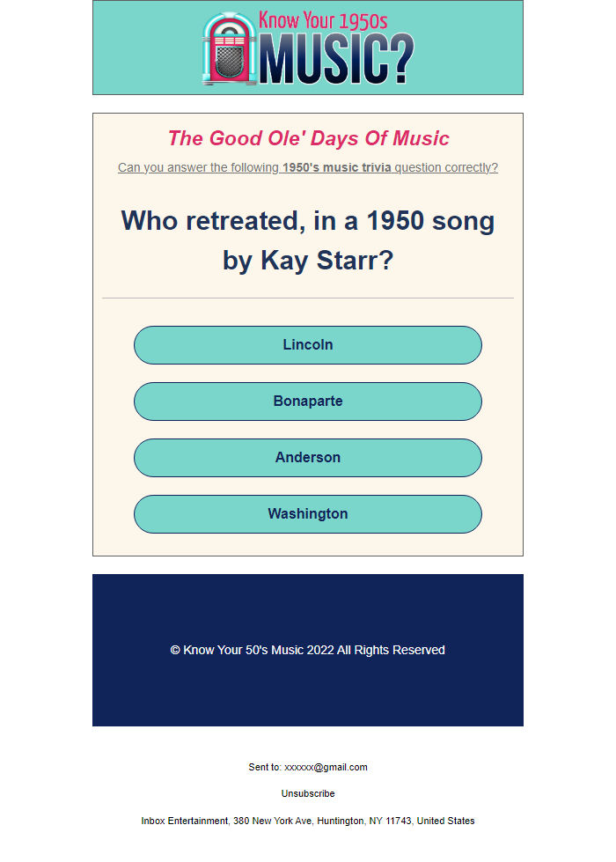Pick the Washington answer button
The height and width of the screenshot is (862, 616).
(308, 514)
